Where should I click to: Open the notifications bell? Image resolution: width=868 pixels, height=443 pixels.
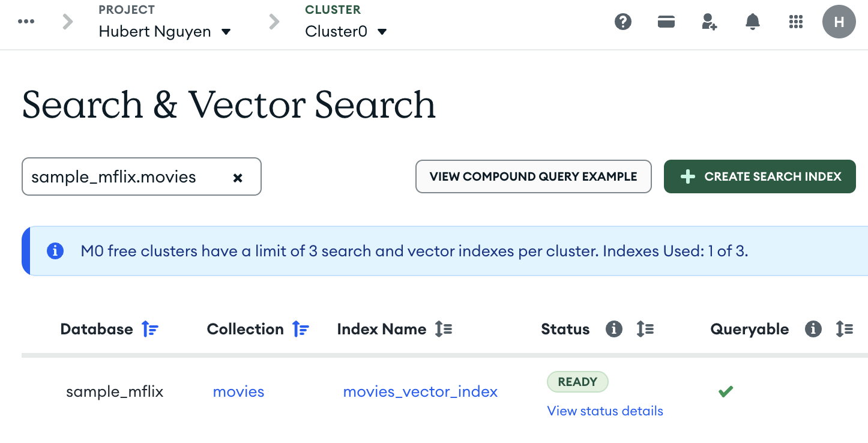[752, 22]
